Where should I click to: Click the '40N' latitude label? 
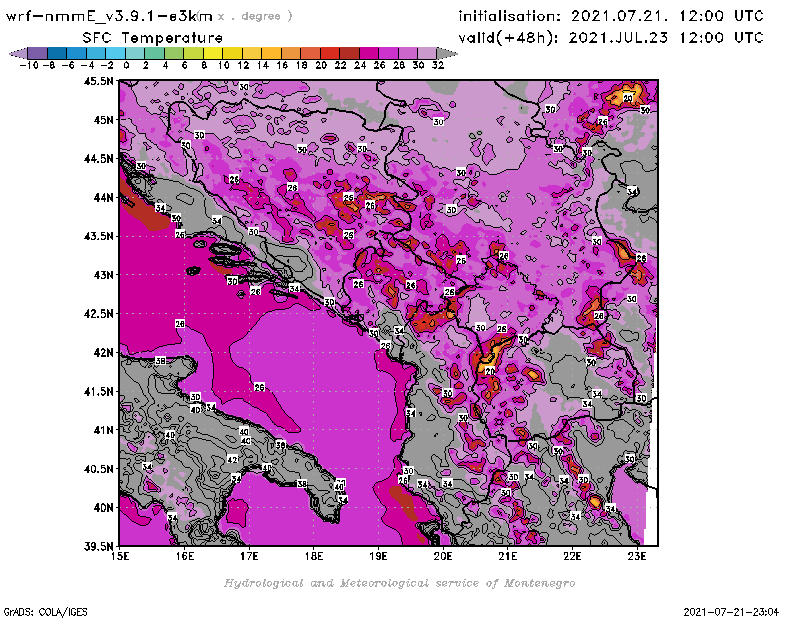103,508
